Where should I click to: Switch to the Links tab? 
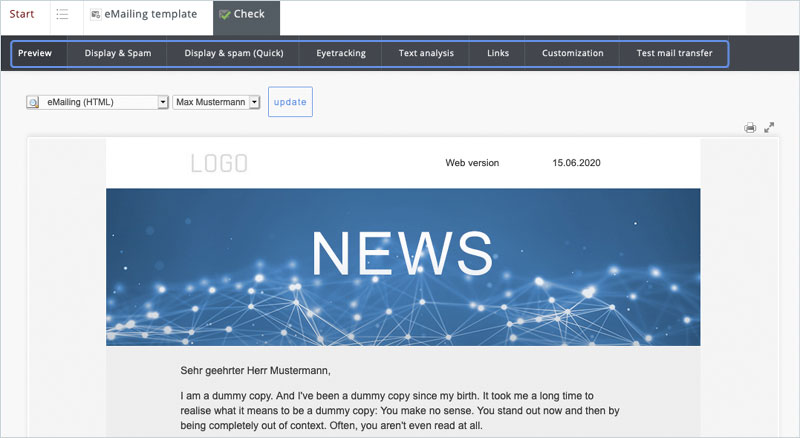(498, 53)
